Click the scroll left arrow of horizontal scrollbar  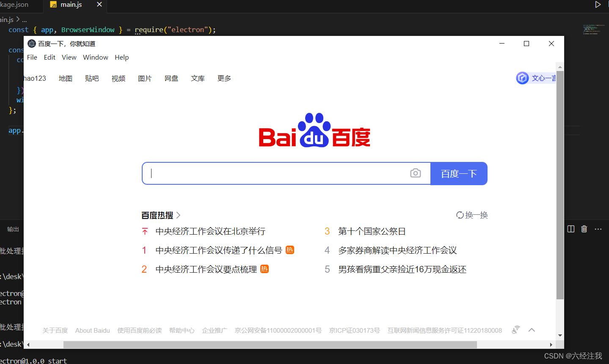[x=28, y=345]
